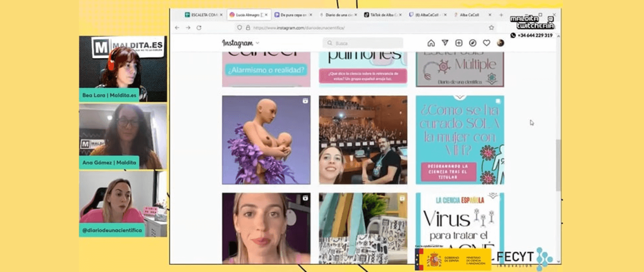
Task: Click the instagram.com address bar
Action: (364, 28)
